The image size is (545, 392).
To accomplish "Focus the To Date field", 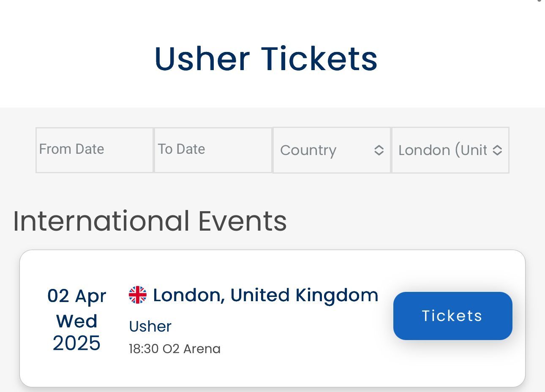I will click(213, 150).
